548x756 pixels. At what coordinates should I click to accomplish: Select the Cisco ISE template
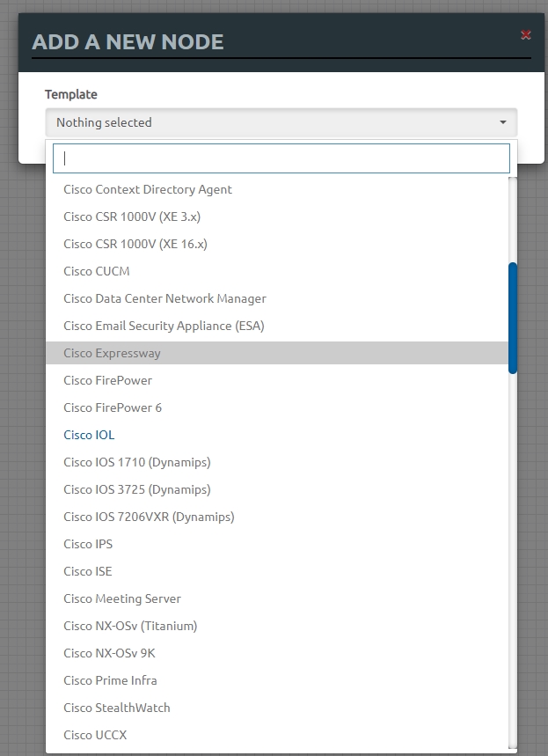tap(277, 571)
